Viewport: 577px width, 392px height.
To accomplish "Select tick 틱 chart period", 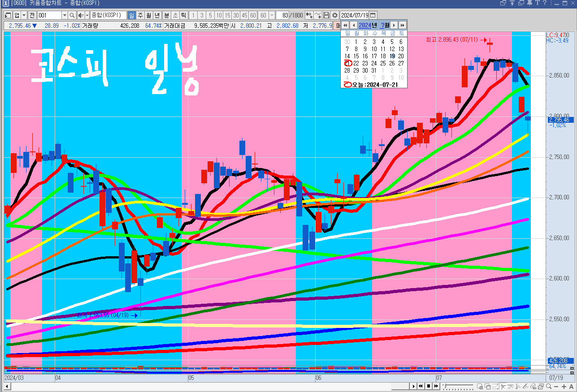I will (183, 15).
